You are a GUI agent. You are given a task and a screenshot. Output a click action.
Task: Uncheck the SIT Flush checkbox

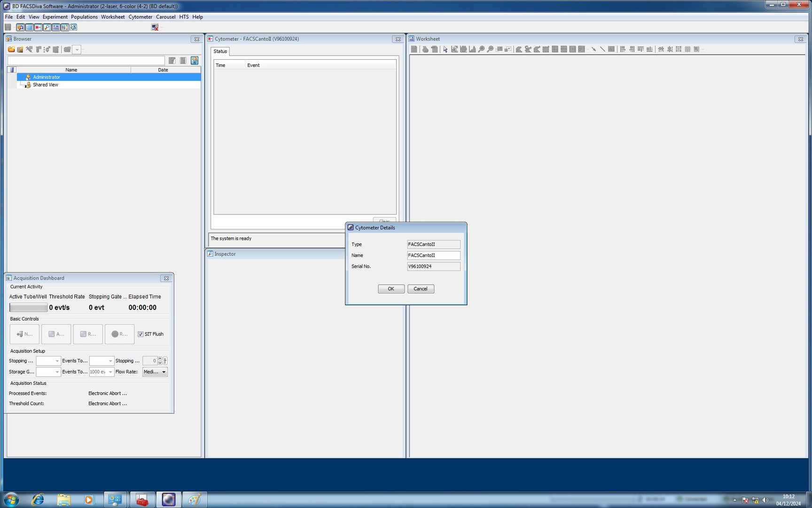pyautogui.click(x=141, y=334)
